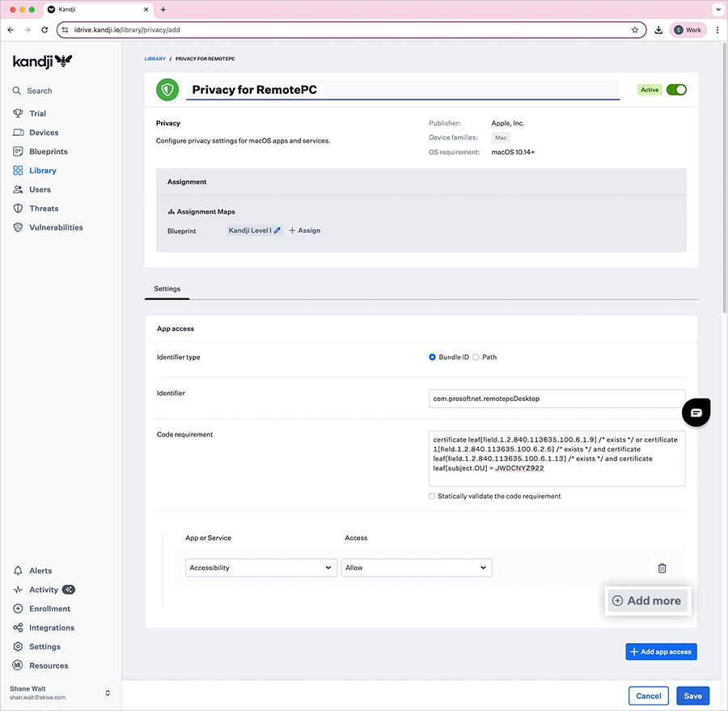Click the trash icon for Accessibility row
The image size is (728, 711).
(x=662, y=568)
